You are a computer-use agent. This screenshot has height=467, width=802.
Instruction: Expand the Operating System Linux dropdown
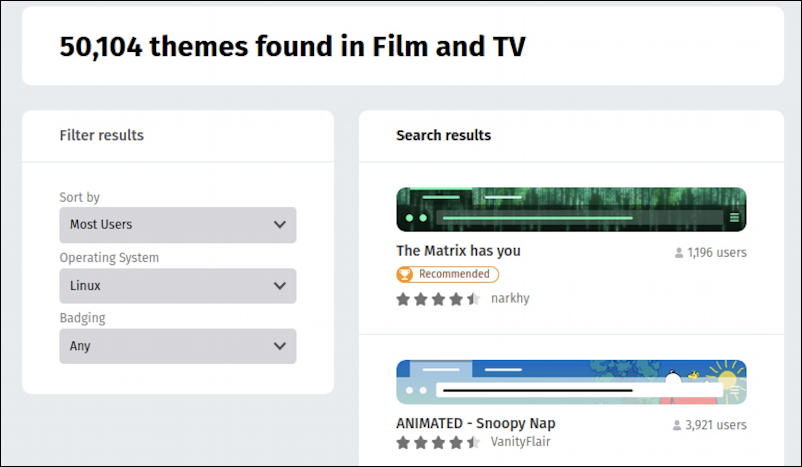[x=177, y=286]
